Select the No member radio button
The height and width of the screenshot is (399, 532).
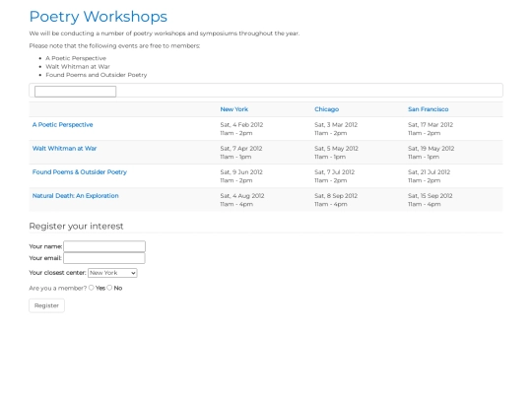pos(109,288)
